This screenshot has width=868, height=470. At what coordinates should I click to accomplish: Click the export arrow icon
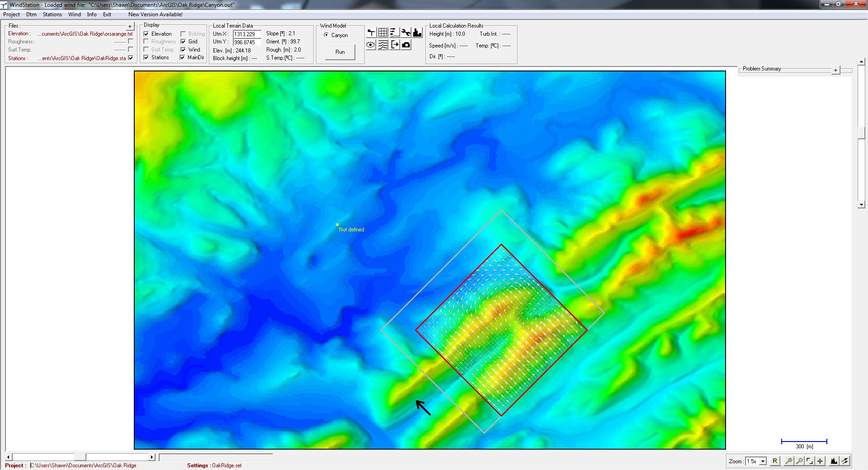[394, 45]
